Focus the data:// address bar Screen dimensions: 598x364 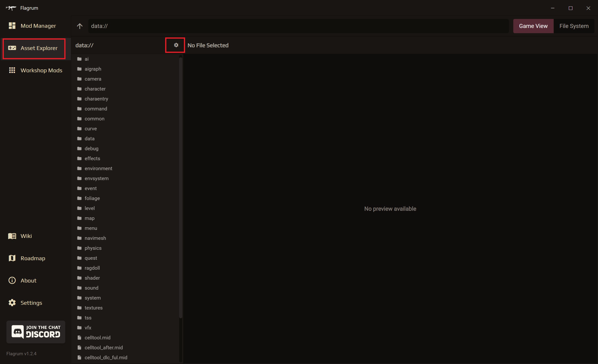tap(298, 26)
